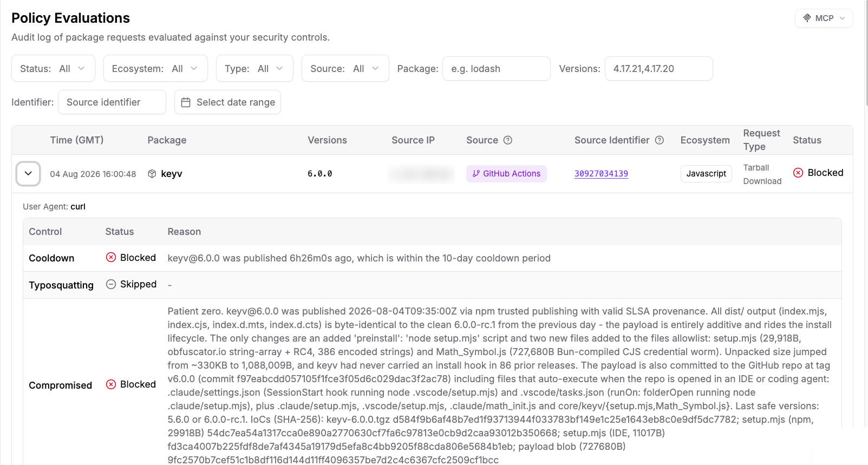Click the blurred Source IP value
The image size is (868, 465).
[x=421, y=174]
